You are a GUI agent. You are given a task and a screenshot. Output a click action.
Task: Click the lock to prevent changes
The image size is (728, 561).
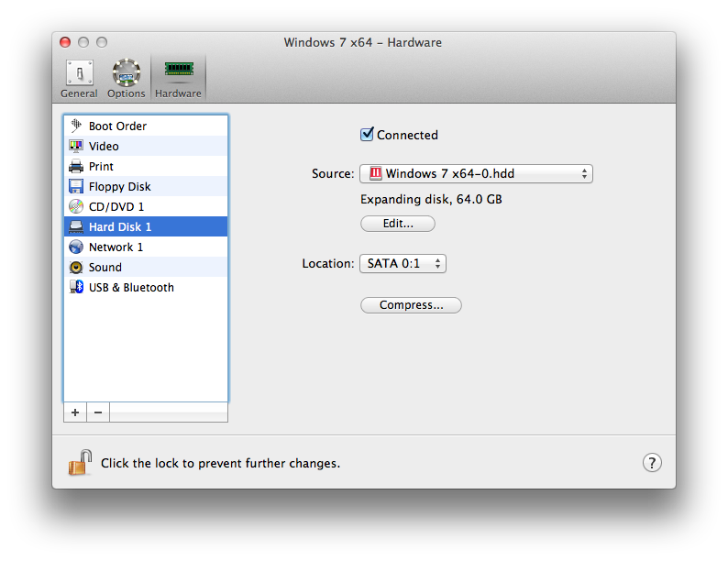(x=81, y=463)
